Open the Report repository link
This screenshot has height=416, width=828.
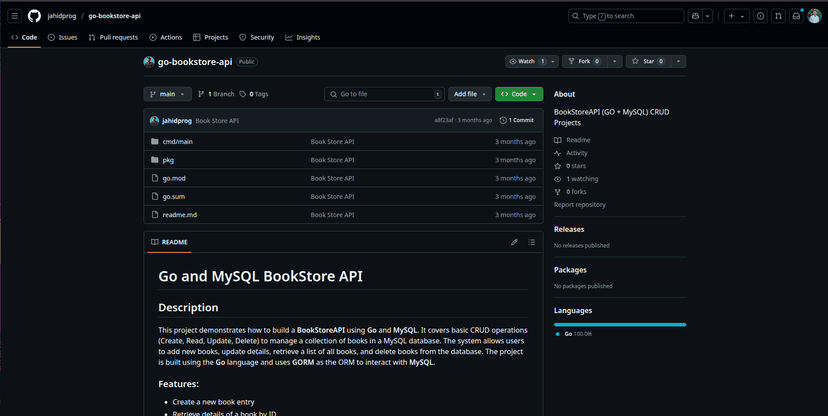[580, 205]
